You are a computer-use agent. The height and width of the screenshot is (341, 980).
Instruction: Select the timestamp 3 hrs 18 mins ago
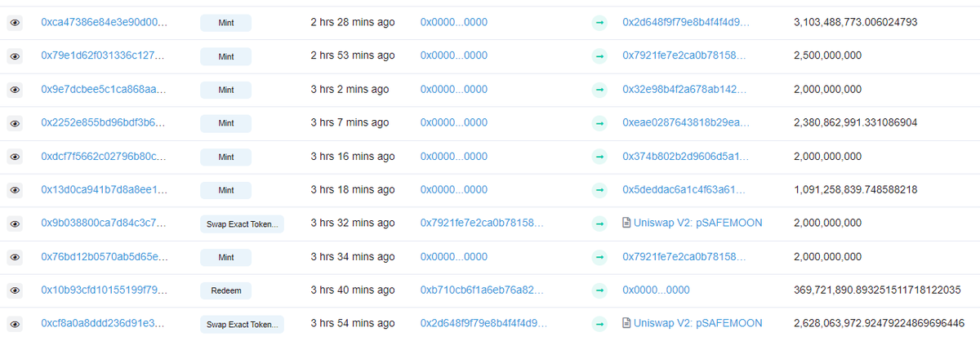(353, 189)
